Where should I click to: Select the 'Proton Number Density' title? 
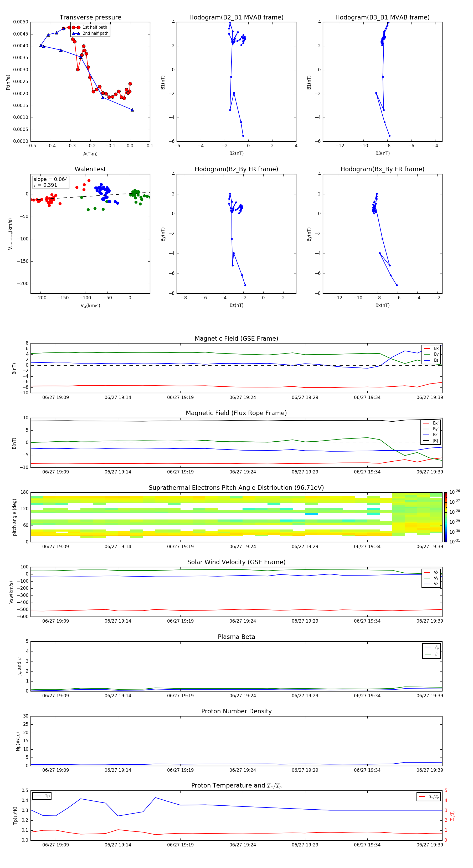(x=236, y=711)
